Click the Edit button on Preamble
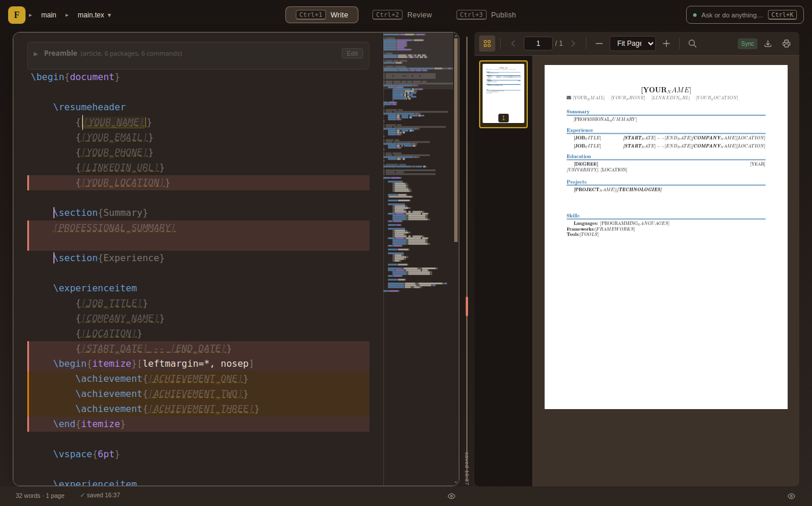This screenshot has height=506, width=812. (352, 53)
